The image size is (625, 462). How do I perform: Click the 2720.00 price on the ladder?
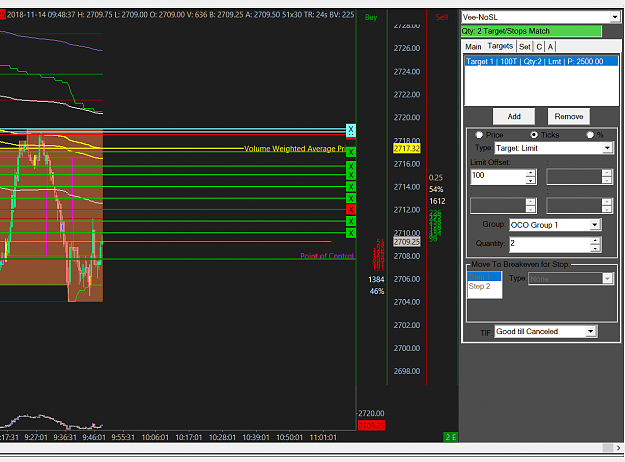click(x=407, y=117)
